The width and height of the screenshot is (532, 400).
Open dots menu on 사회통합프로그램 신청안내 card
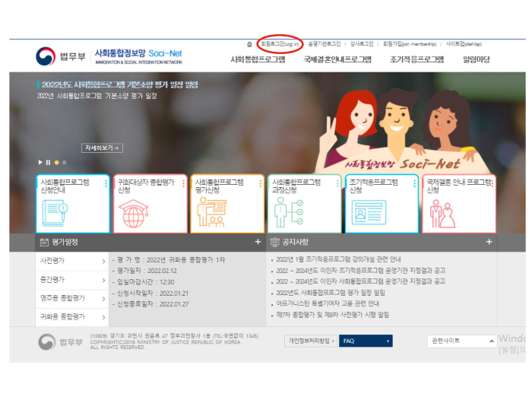point(106,183)
